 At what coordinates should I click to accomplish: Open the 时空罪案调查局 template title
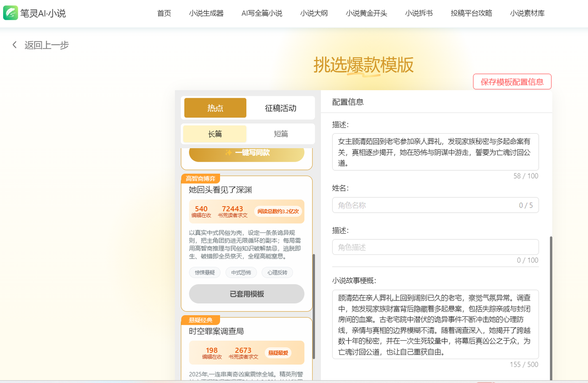click(216, 331)
